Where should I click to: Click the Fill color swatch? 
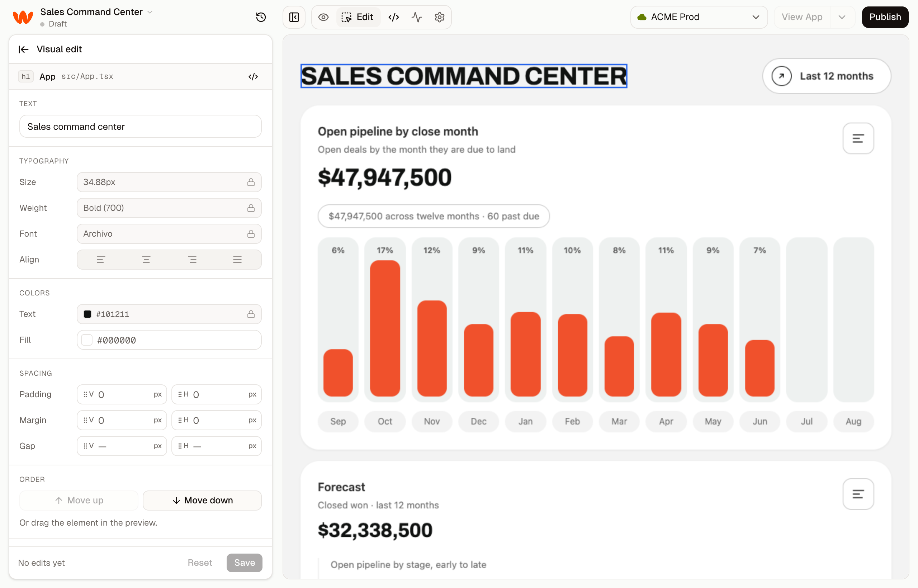87,340
